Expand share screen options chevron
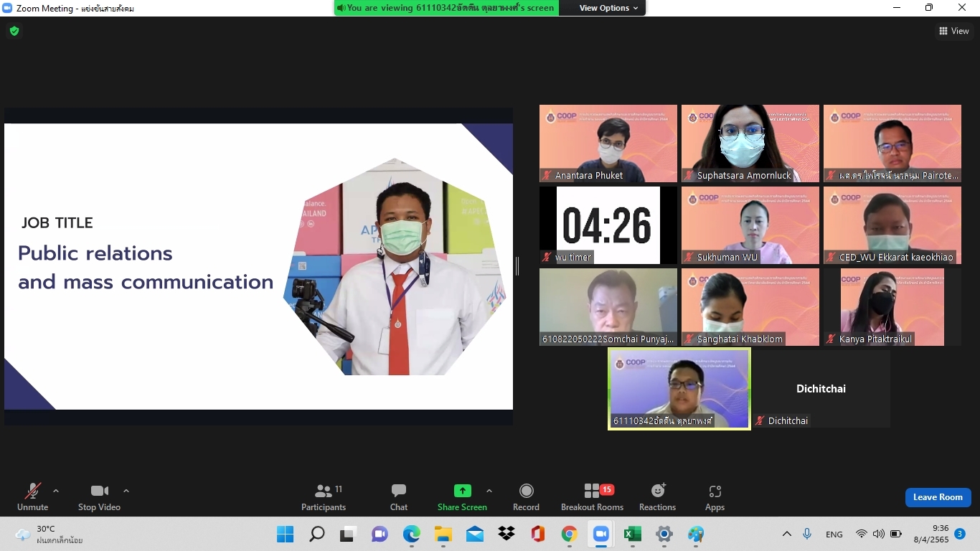 coord(489,491)
